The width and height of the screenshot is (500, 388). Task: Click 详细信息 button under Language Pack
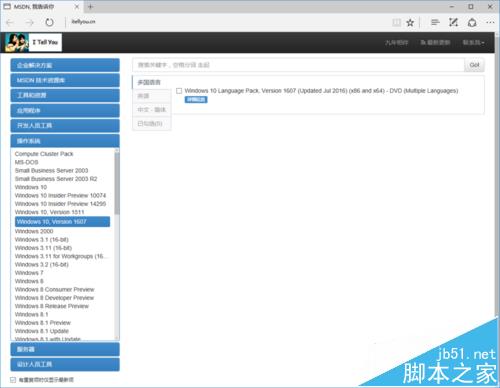196,99
